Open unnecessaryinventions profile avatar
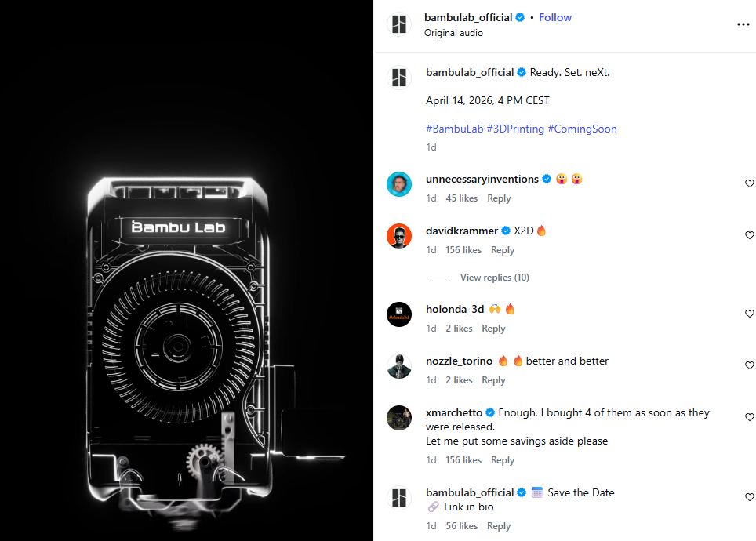The image size is (756, 541). pos(399,184)
